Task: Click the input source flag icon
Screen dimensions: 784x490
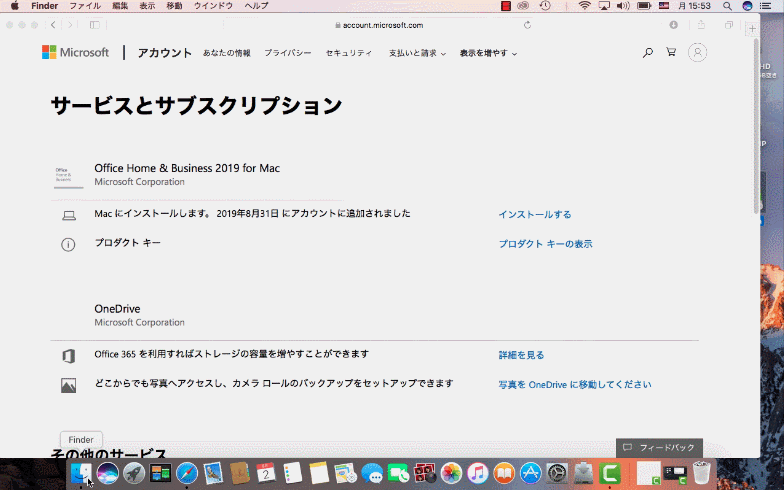Action: coord(664,6)
